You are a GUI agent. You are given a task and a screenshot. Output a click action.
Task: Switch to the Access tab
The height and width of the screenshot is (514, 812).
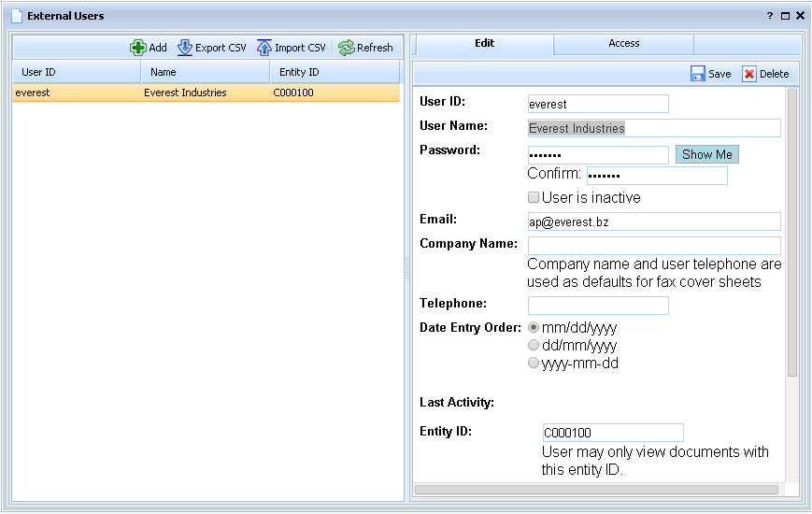pyautogui.click(x=623, y=44)
